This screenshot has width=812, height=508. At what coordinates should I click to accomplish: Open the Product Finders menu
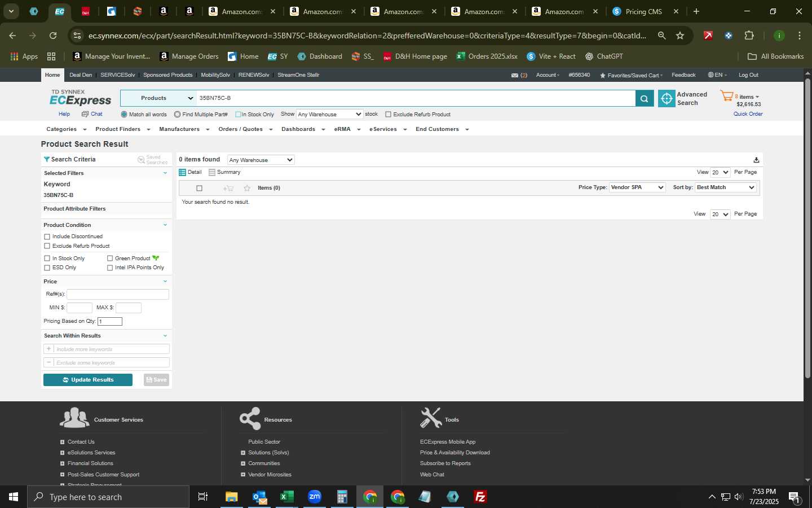point(122,129)
